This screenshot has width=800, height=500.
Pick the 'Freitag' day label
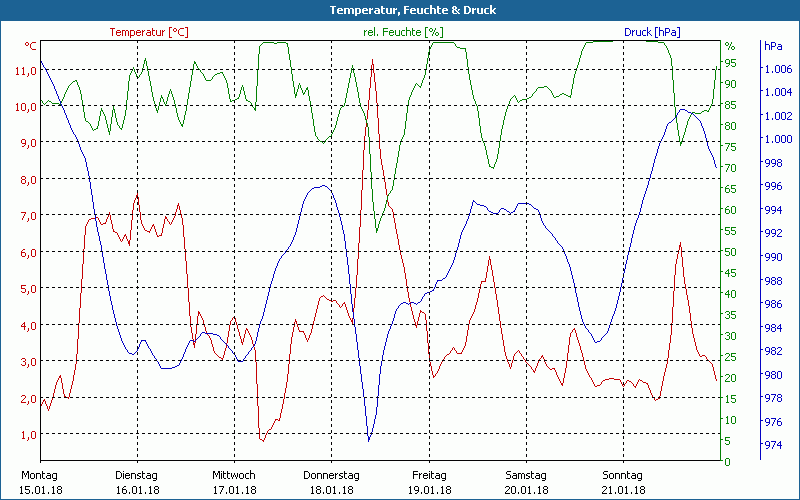click(429, 475)
